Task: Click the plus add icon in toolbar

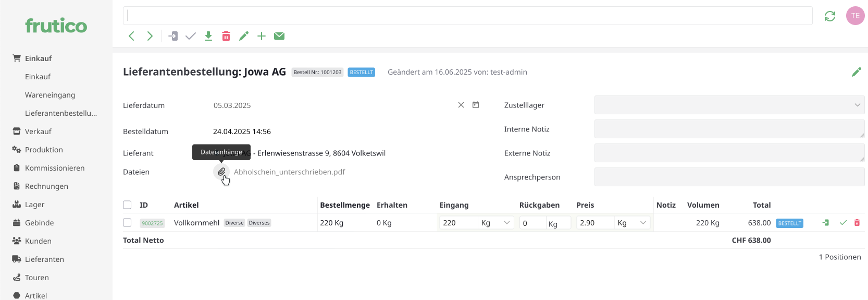Action: [x=262, y=36]
